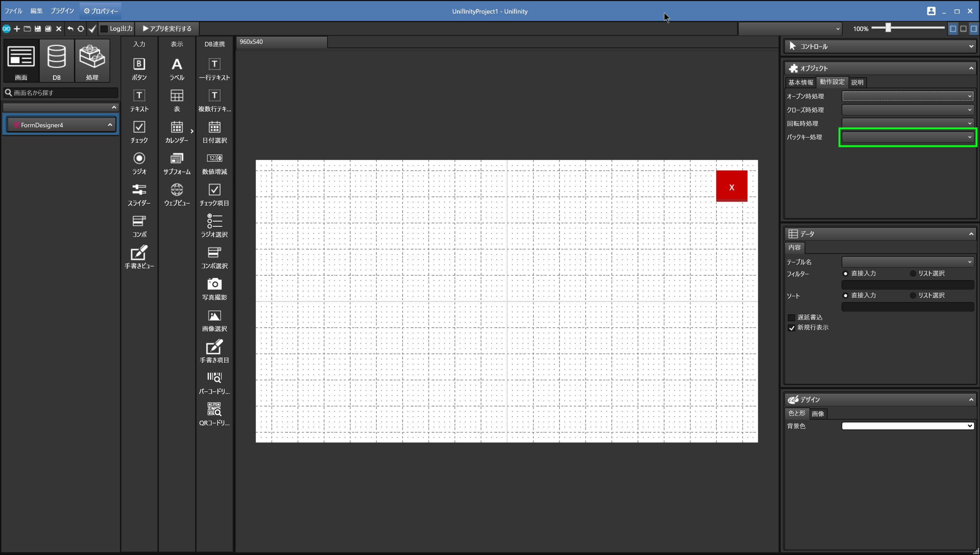
Task: Select the ボタン (Button) control icon
Action: [139, 64]
